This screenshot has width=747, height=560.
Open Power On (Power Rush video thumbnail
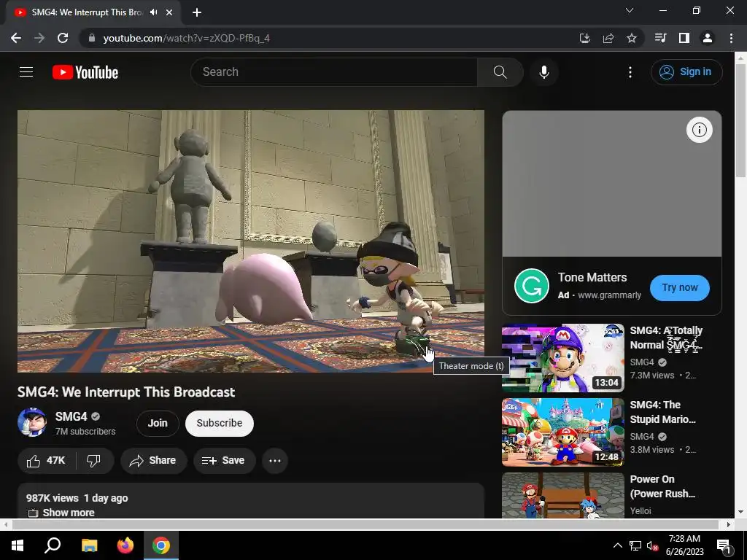point(562,495)
